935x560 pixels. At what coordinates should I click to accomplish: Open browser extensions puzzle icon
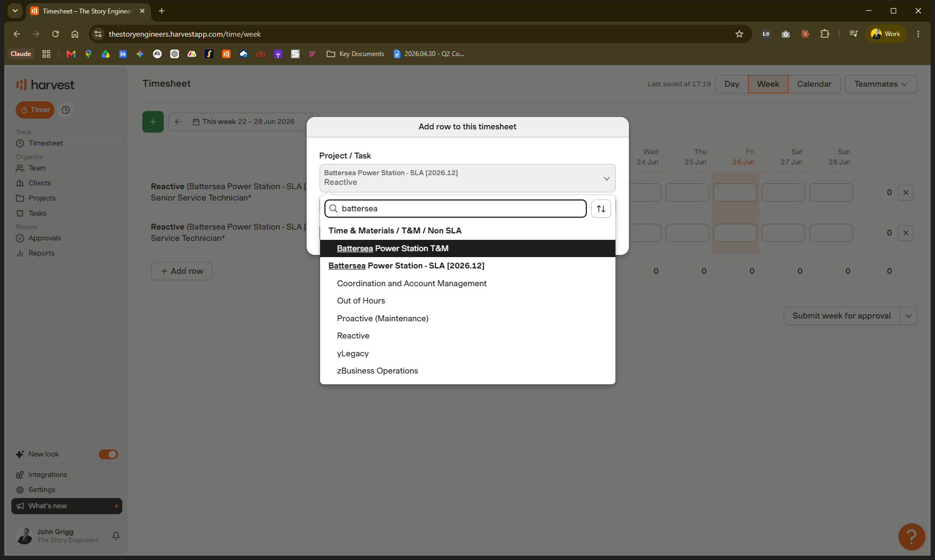(x=825, y=34)
